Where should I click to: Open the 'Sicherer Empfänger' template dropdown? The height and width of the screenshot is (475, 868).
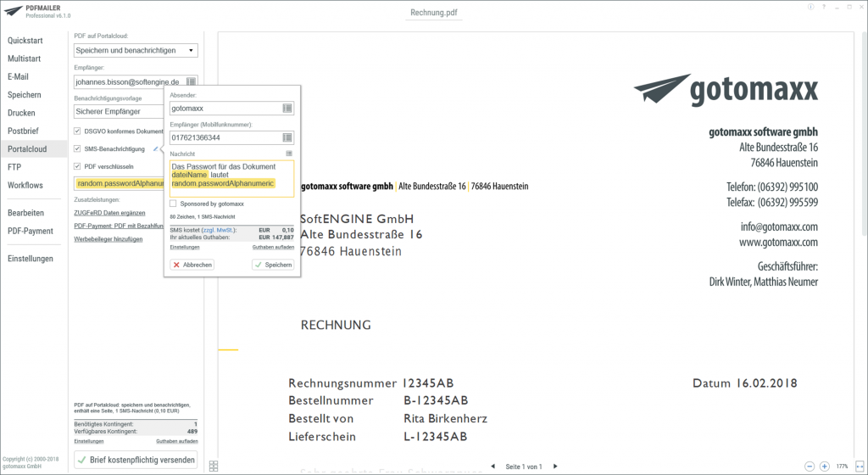tap(119, 111)
